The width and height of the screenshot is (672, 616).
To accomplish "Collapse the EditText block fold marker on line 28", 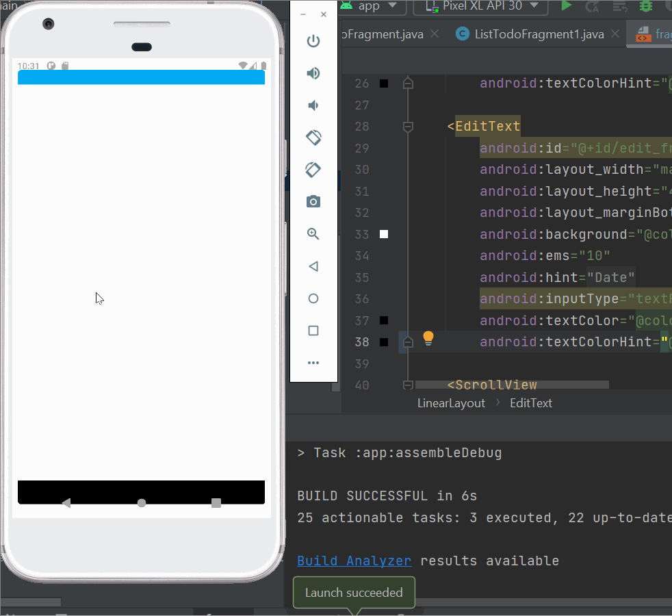I will (408, 127).
